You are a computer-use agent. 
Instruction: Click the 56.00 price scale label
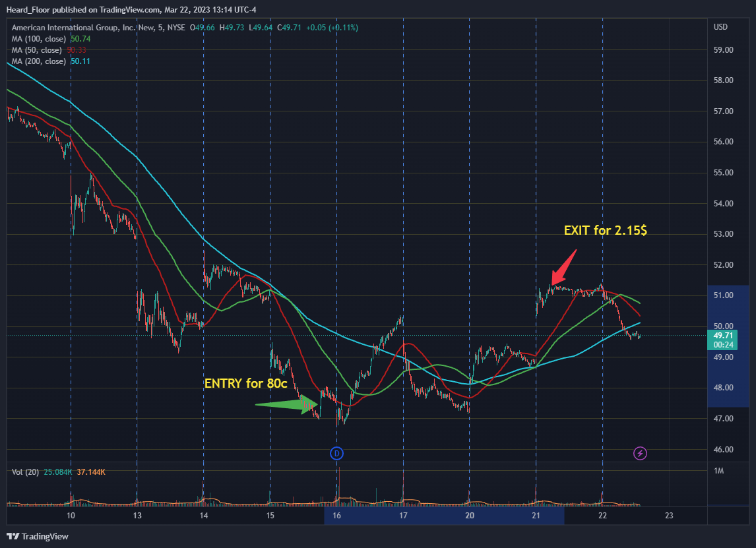(x=723, y=141)
